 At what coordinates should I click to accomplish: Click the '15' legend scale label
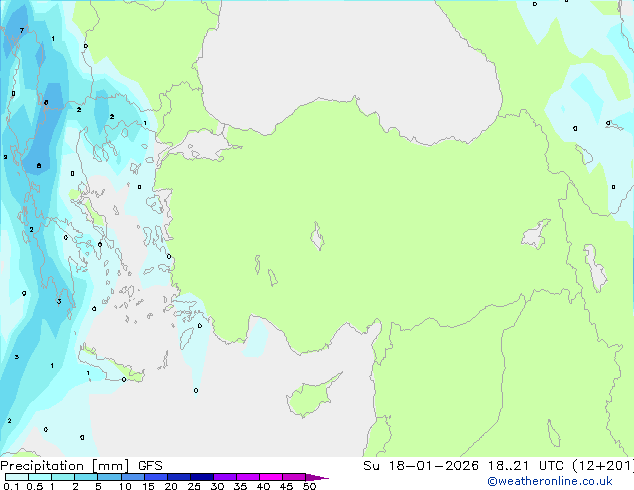pyautogui.click(x=148, y=486)
